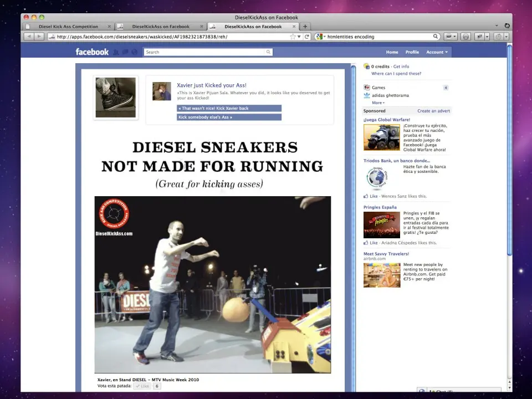Image resolution: width=532 pixels, height=399 pixels.
Task: Open the 'Xavier just Kicked your Ass!' link
Action: 211,85
